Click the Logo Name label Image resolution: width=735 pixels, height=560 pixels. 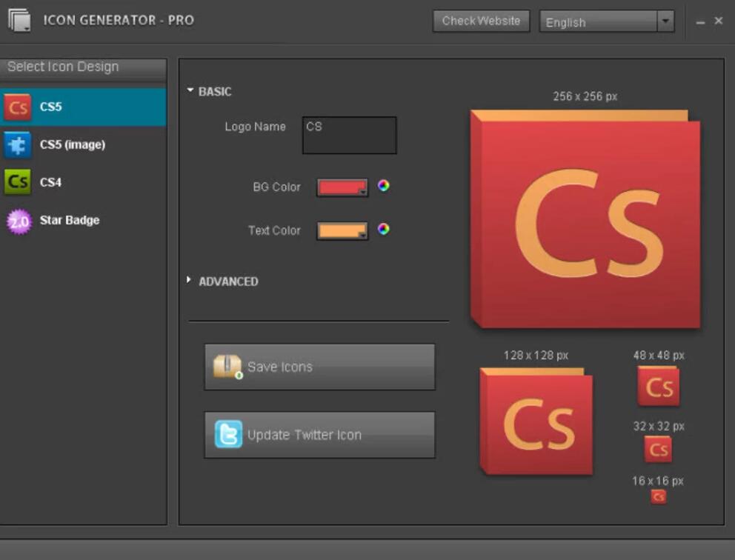(x=255, y=127)
